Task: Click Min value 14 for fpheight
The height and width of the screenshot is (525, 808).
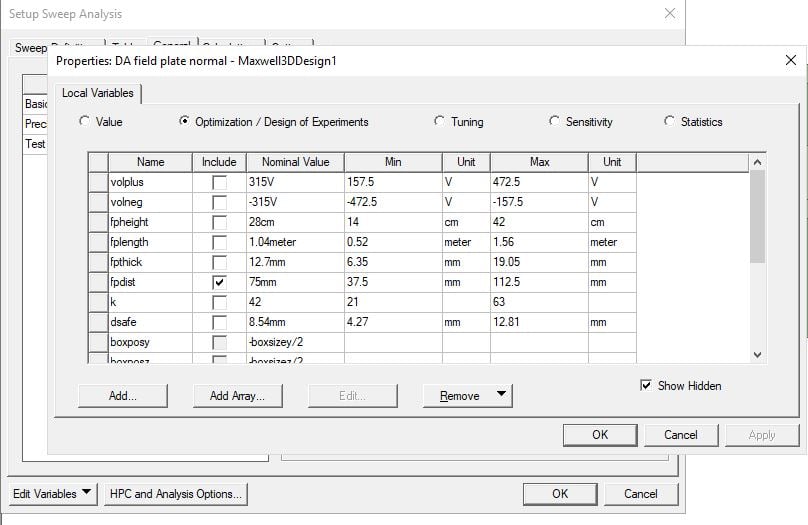Action: pos(393,223)
